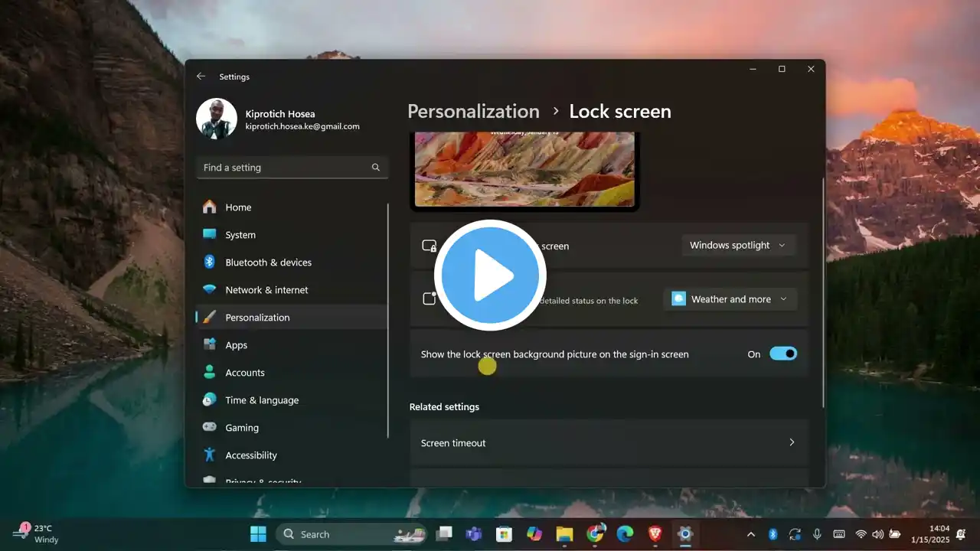Click the lock screen preview image
This screenshot has height=551, width=980.
click(524, 170)
